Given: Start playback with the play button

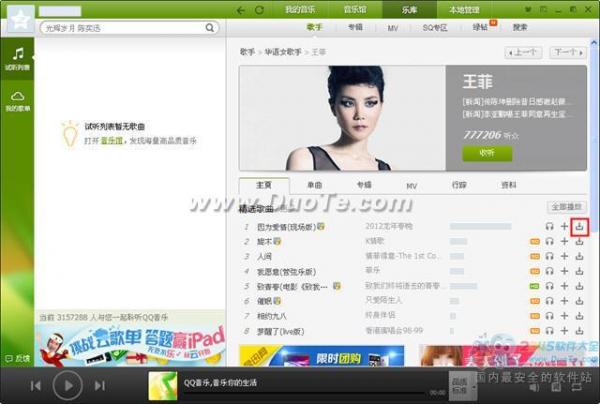Looking at the screenshot, I should pyautogui.click(x=68, y=386).
